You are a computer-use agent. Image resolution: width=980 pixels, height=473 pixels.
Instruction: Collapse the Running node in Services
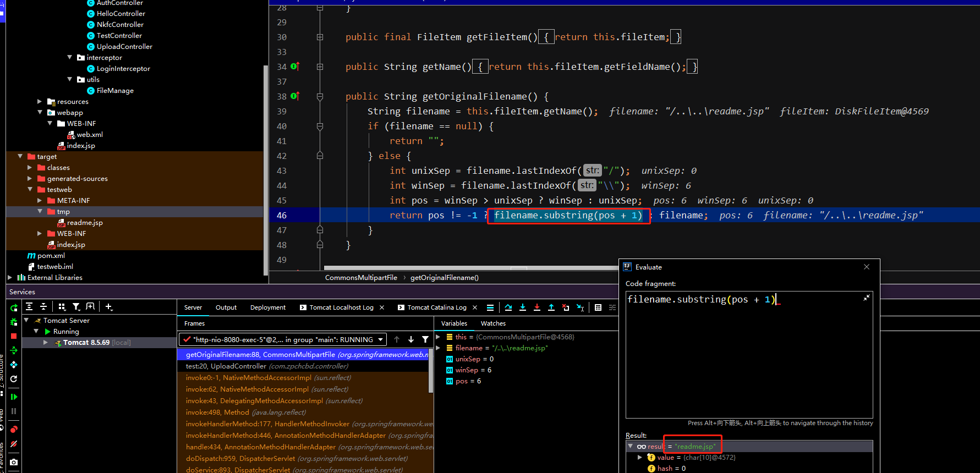[x=36, y=331]
